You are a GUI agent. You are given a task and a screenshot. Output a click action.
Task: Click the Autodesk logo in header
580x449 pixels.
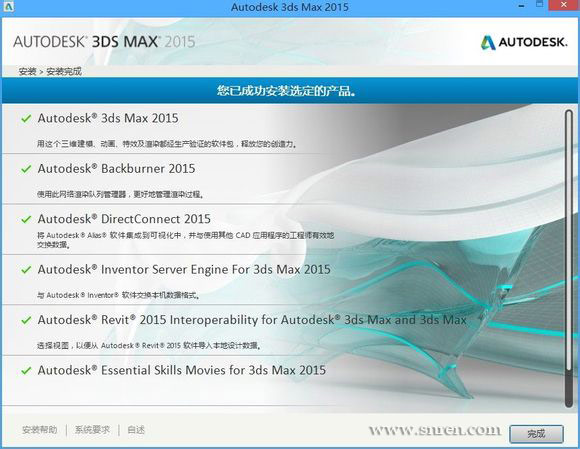524,42
